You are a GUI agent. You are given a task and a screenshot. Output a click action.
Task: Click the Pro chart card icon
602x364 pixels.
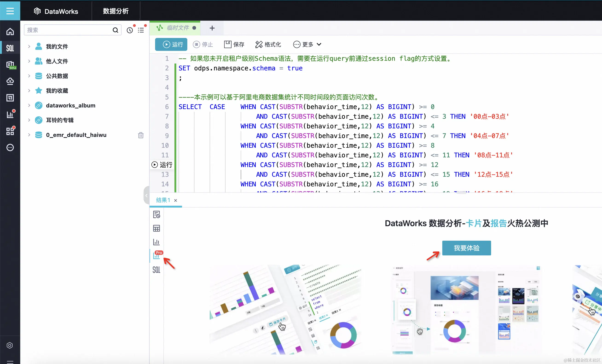point(157,256)
